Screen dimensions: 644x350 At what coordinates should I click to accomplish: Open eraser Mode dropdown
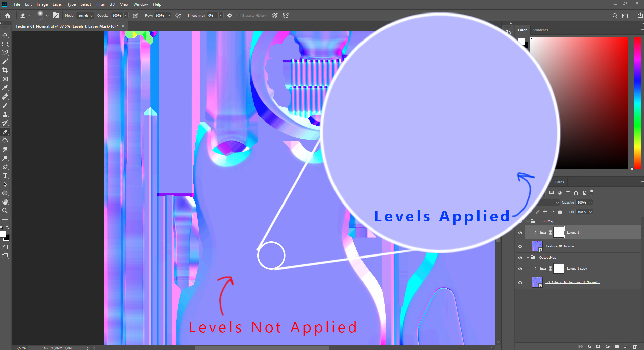click(85, 16)
